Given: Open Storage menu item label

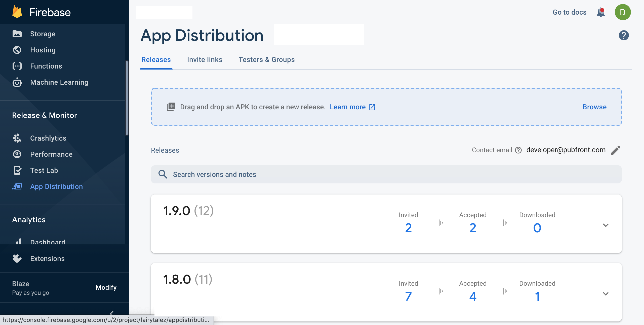Looking at the screenshot, I should [x=43, y=34].
